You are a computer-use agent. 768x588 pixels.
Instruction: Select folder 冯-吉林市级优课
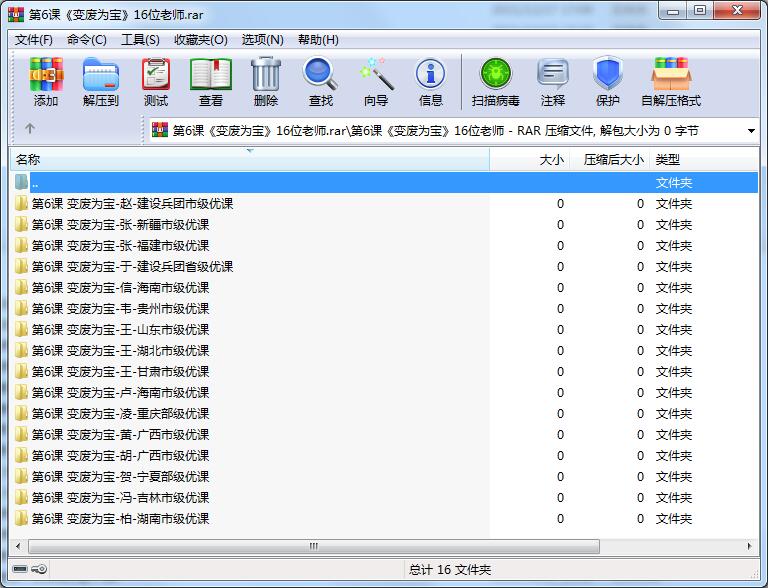point(385,498)
